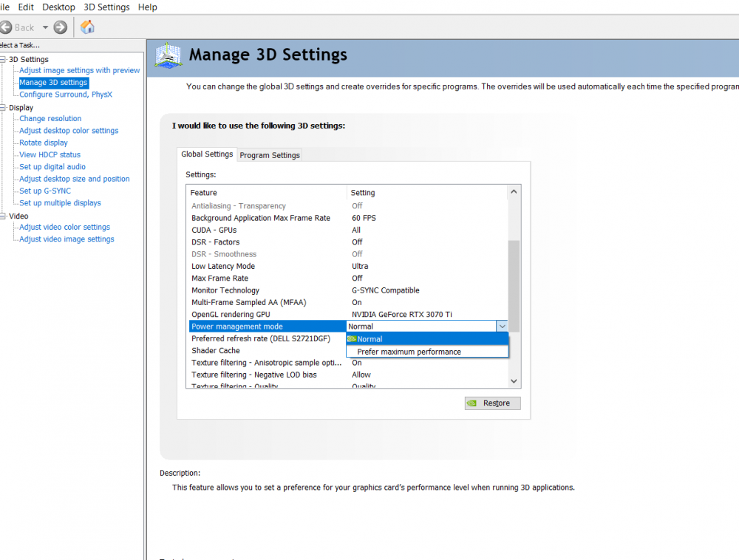Click the Forward arrow button

coord(61,27)
